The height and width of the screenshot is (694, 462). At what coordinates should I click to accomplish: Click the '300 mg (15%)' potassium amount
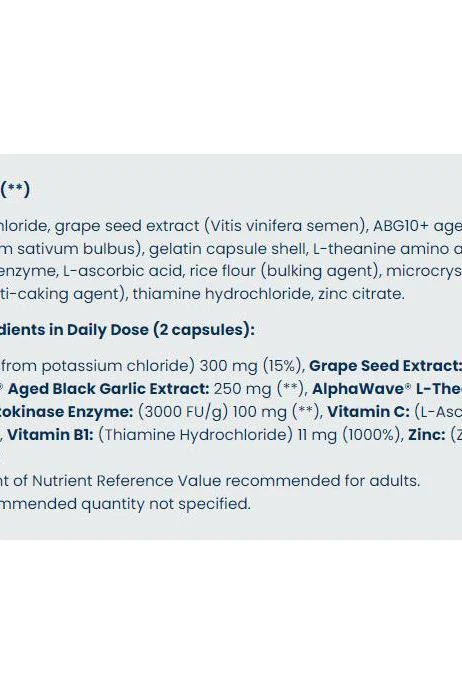[252, 366]
